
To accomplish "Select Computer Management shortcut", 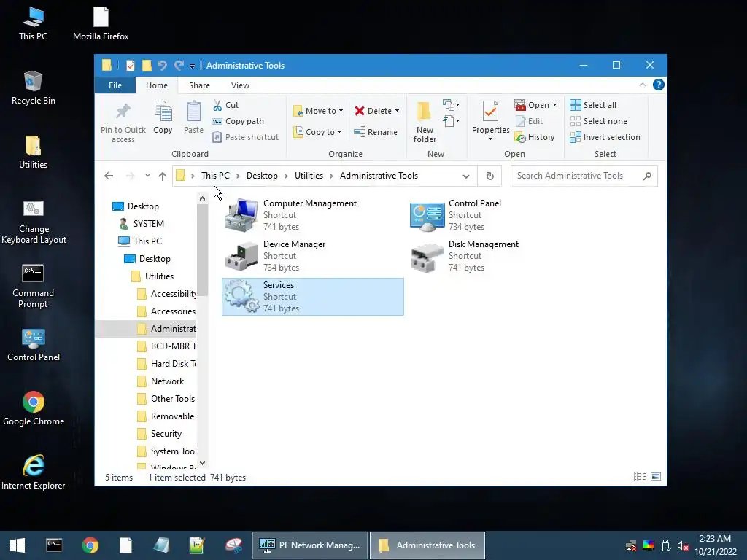I will pos(313,215).
